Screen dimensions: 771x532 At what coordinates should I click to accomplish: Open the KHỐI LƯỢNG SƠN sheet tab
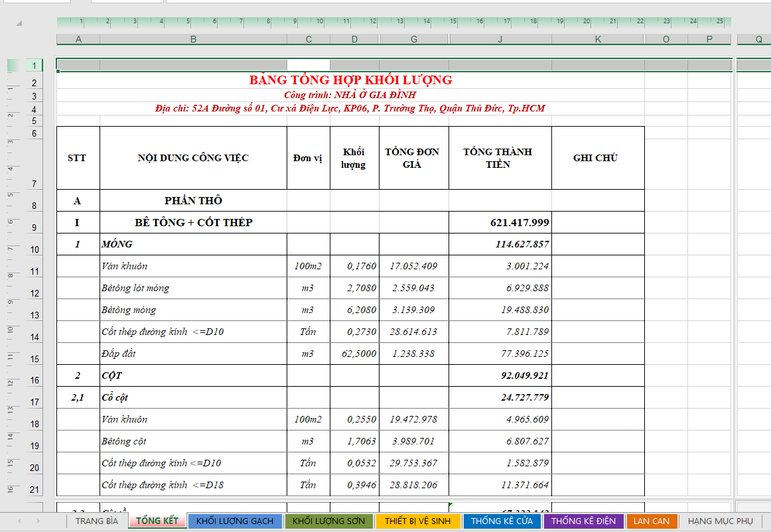328,521
